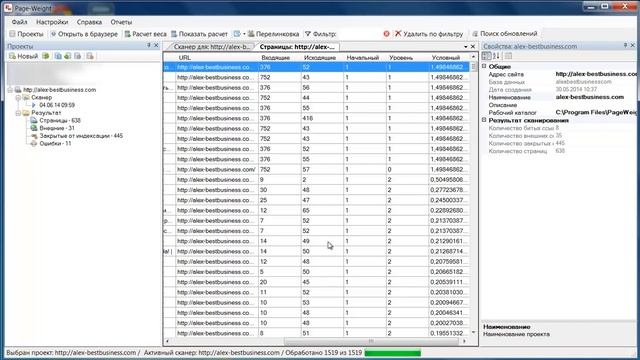Select the Наименование property row
Viewport: 640px width, 360px height.
tap(562, 97)
